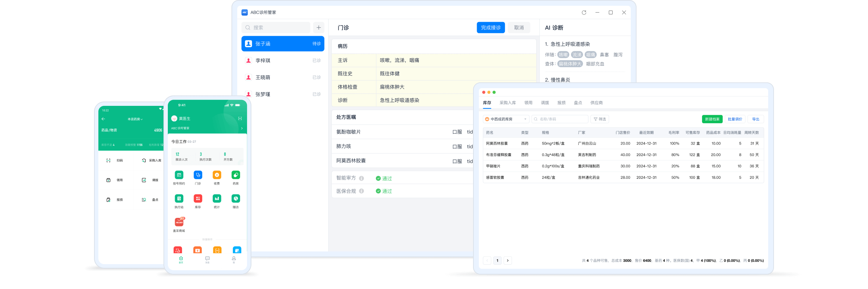This screenshot has width=868, height=289.
Task: Open the red 库存 inventory icon
Action: point(198,199)
